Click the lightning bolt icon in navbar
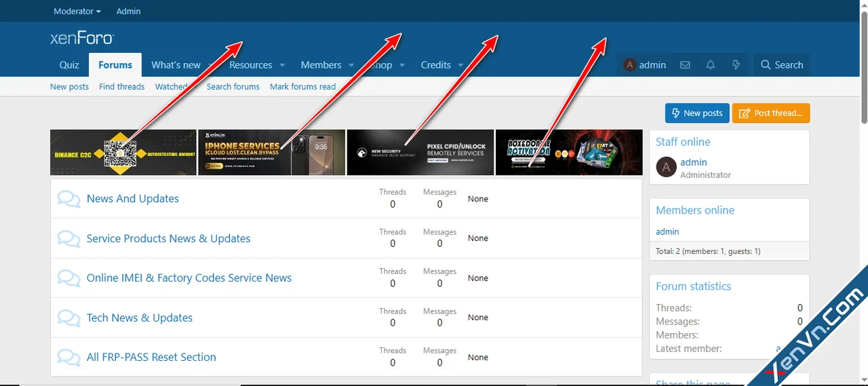Viewport: 868px width, 386px height. [x=736, y=65]
